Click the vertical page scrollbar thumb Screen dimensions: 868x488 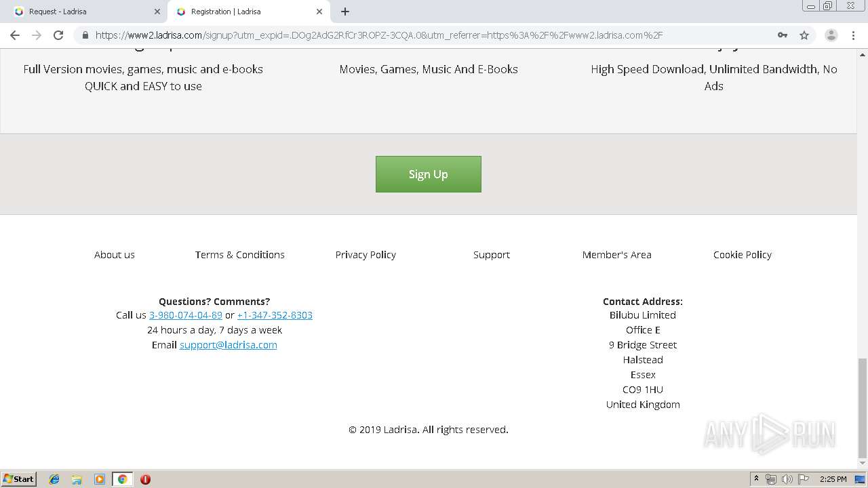point(863,408)
